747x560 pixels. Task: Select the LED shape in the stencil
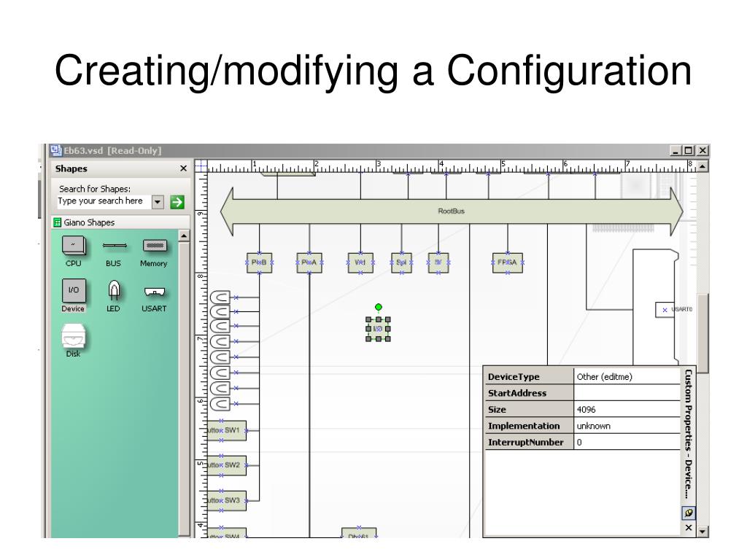(113, 296)
